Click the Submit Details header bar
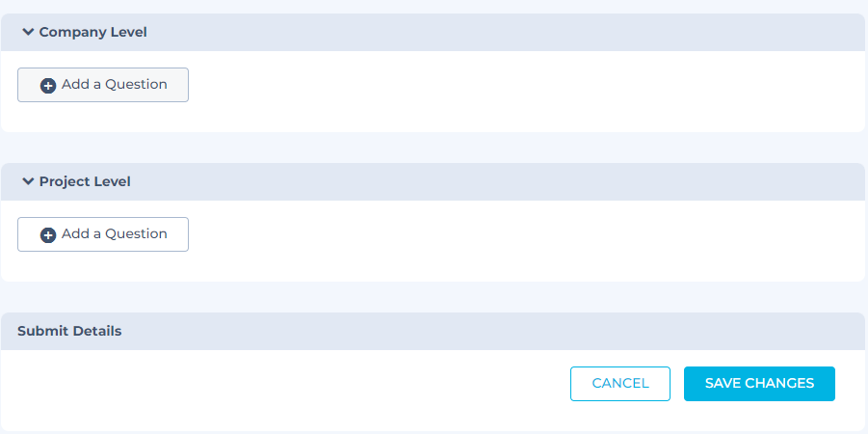This screenshot has height=434, width=868. point(482,331)
